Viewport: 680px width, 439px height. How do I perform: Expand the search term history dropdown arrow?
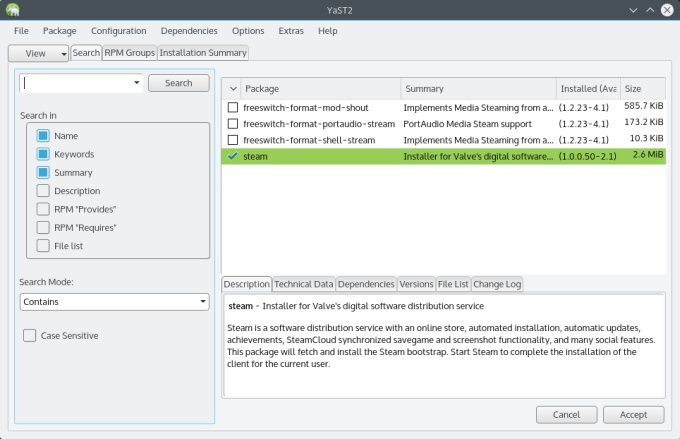(136, 84)
